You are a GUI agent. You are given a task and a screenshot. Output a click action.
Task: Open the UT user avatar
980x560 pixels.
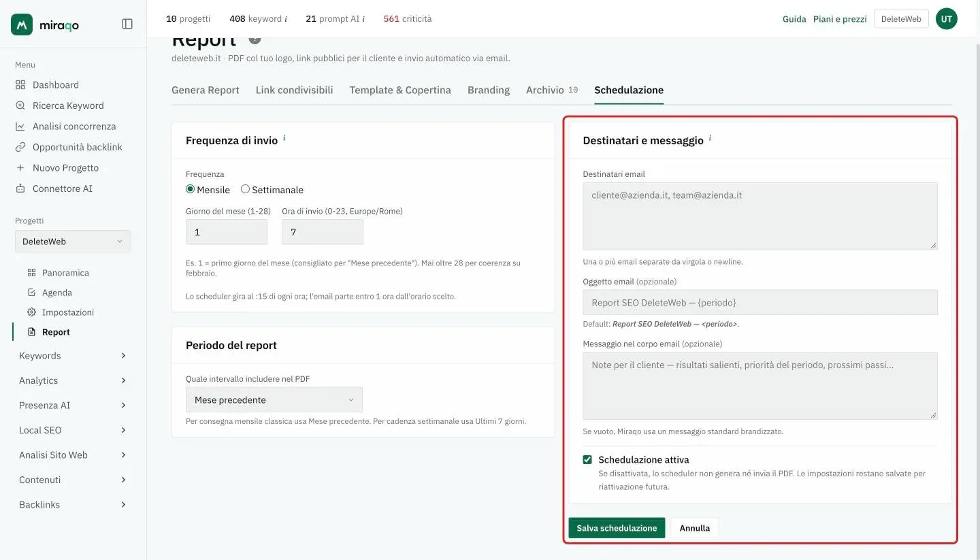pyautogui.click(x=947, y=19)
